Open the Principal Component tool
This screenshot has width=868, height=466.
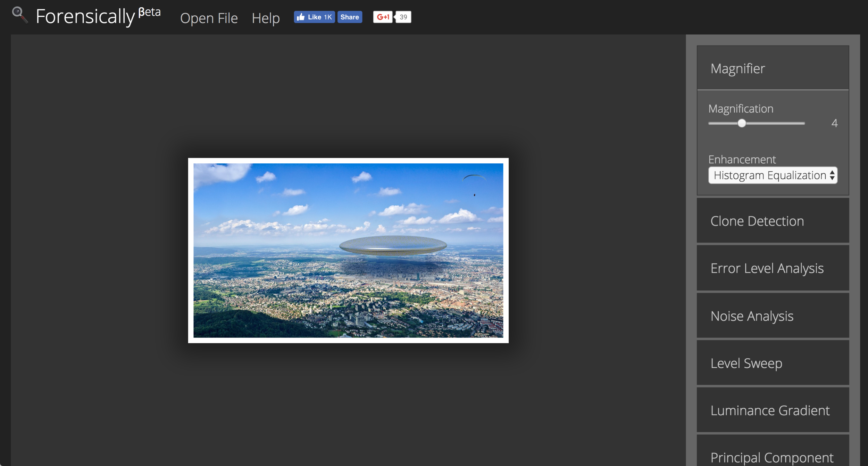[x=773, y=457]
